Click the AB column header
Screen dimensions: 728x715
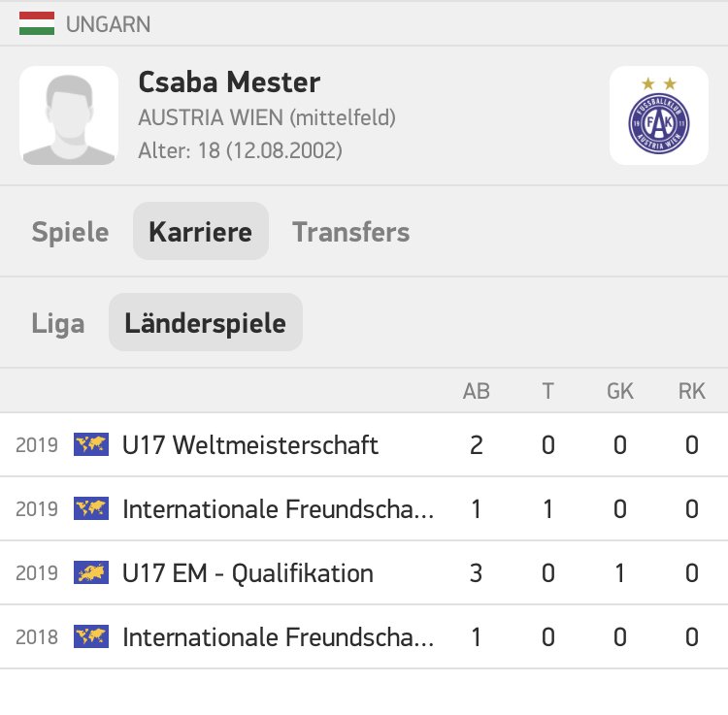[x=476, y=391]
